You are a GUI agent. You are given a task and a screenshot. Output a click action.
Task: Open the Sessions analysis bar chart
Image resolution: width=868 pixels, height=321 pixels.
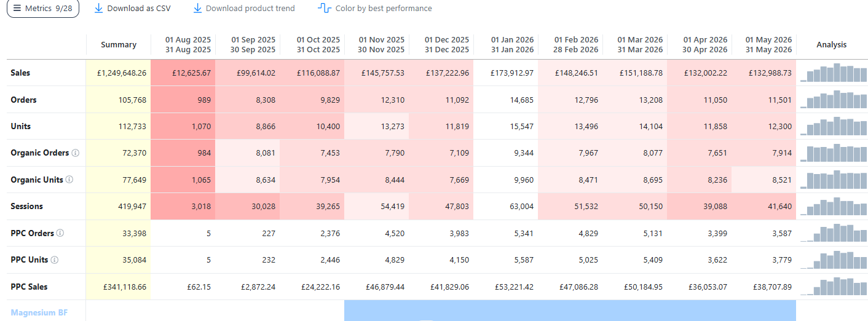coord(832,207)
